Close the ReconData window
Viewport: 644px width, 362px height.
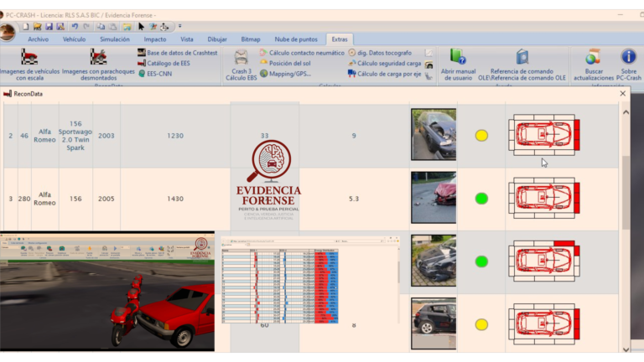pyautogui.click(x=622, y=94)
